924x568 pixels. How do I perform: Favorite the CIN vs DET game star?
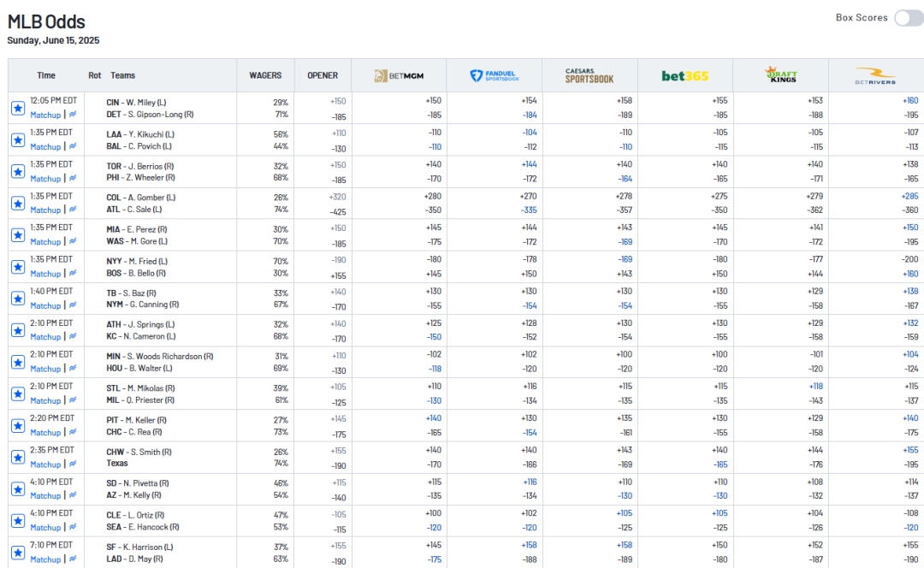(x=17, y=108)
